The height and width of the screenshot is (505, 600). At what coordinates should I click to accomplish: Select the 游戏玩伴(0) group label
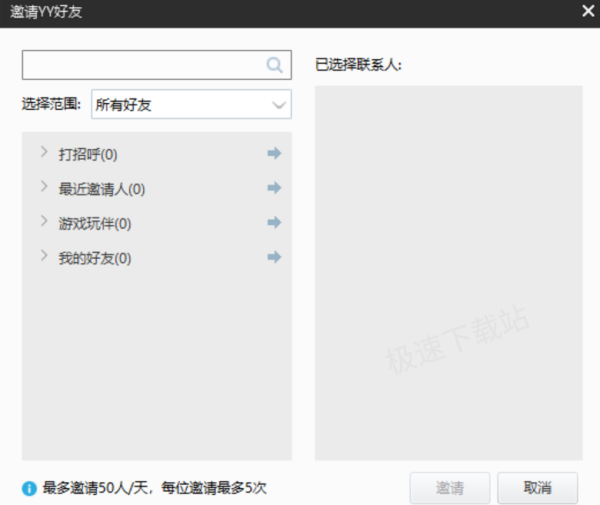pos(94,224)
